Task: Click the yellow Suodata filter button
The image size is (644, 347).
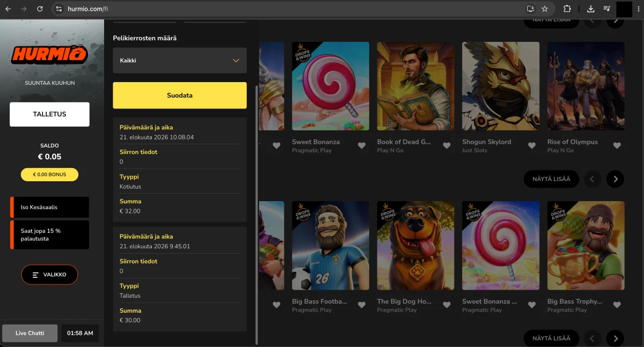Action: (180, 95)
